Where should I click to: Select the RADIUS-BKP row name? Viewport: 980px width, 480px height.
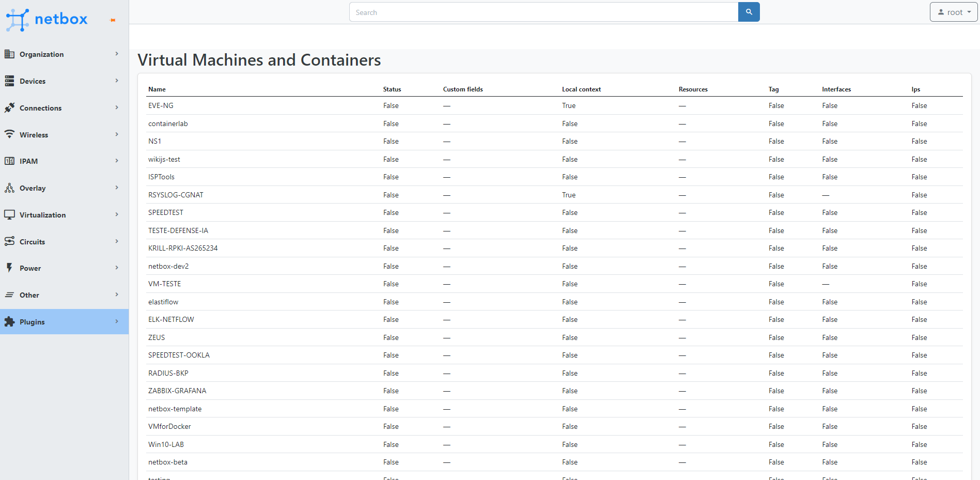point(168,373)
